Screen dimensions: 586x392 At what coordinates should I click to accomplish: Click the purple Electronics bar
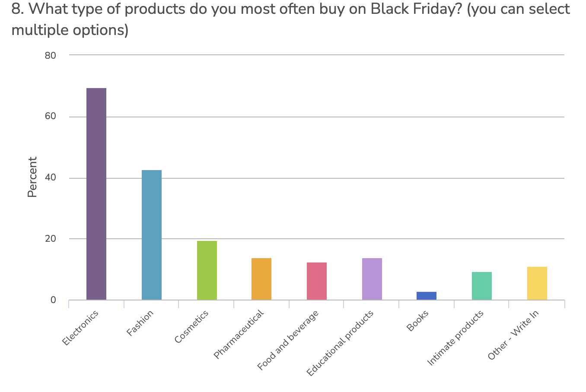[x=96, y=194]
